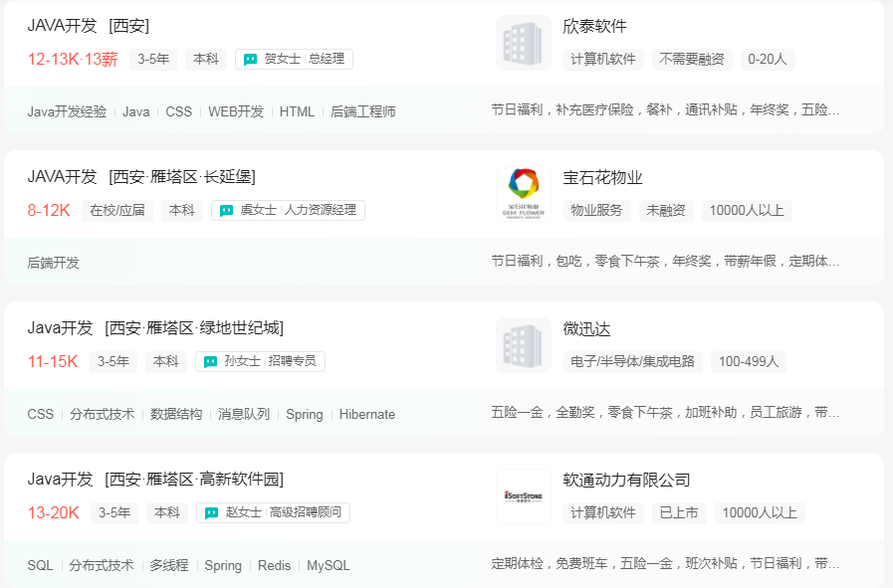Click the 3-5年 tag in 欣泰软件 listing
The width and height of the screenshot is (893, 588).
153,60
